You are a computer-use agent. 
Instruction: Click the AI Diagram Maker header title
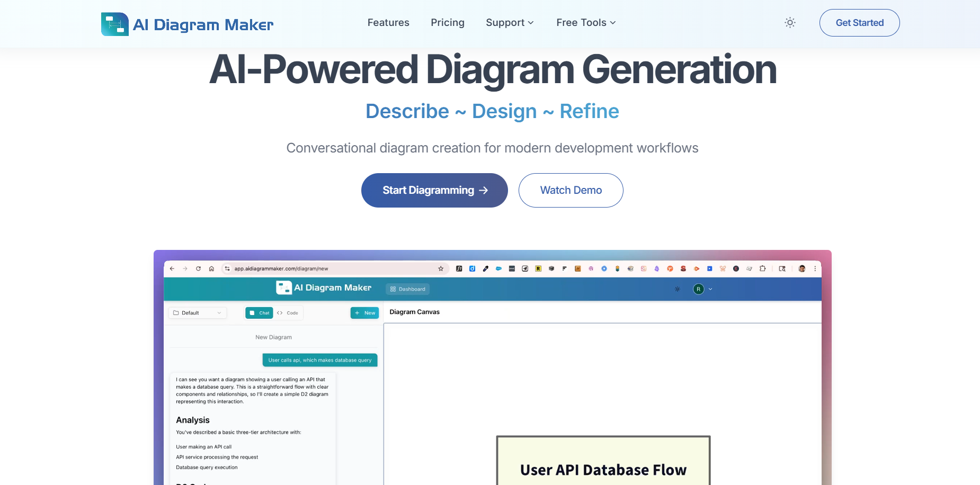(x=203, y=24)
